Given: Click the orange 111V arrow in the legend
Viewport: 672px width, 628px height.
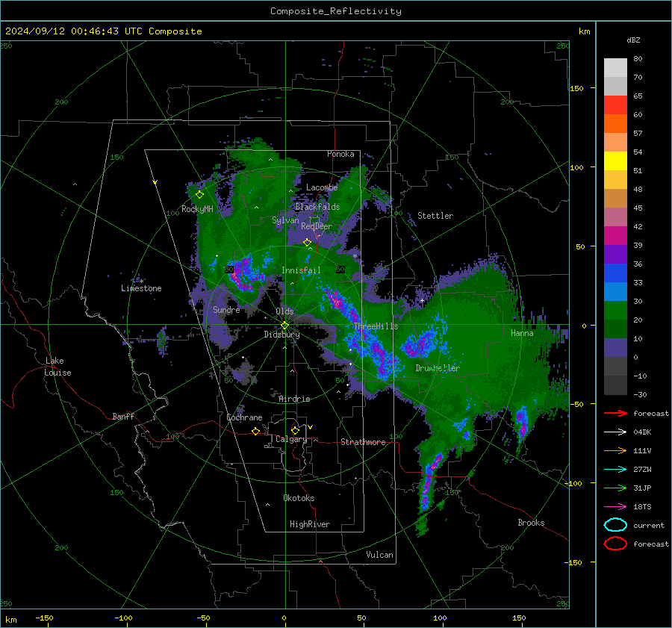Looking at the screenshot, I should [615, 450].
